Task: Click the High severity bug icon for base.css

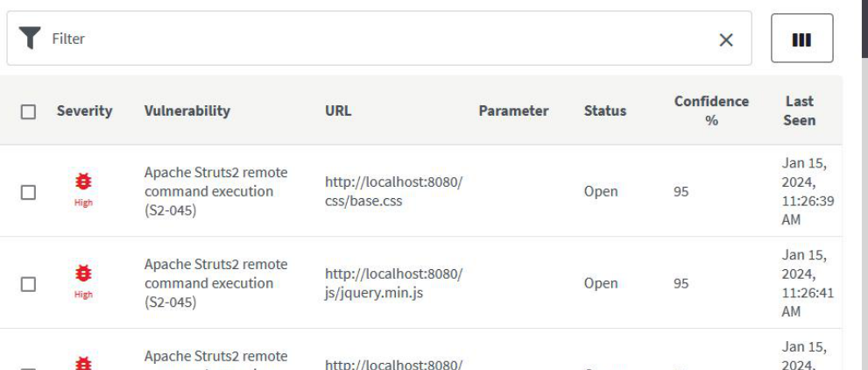Action: (83, 181)
